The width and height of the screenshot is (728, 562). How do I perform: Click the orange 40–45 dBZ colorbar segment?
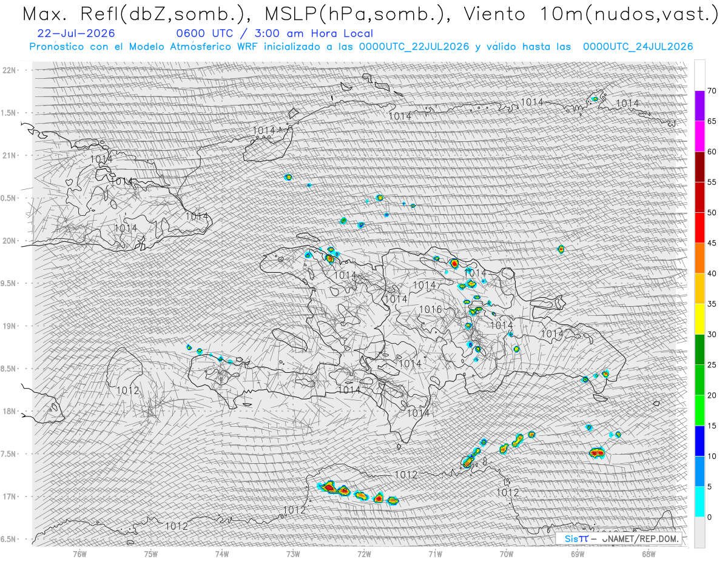pyautogui.click(x=699, y=258)
